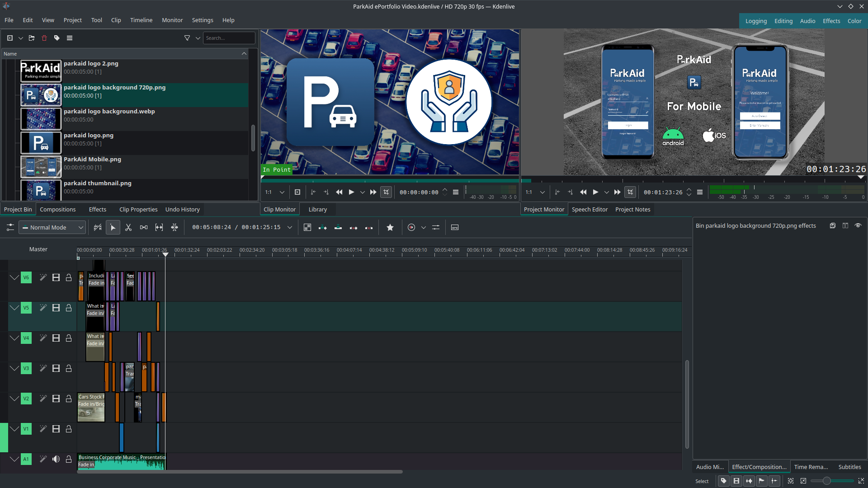Toggle split compare in effects panel
Image resolution: width=868 pixels, height=488 pixels.
click(x=845, y=225)
